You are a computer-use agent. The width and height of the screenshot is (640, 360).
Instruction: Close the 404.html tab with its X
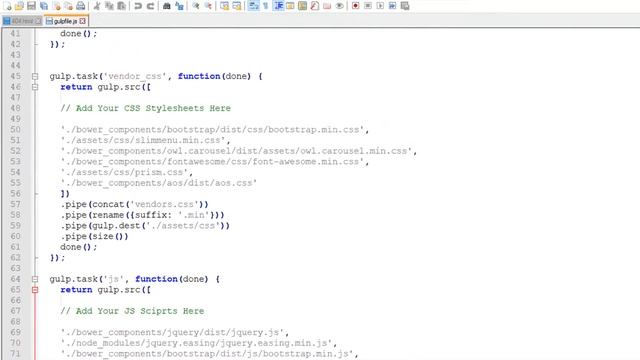(38, 21)
